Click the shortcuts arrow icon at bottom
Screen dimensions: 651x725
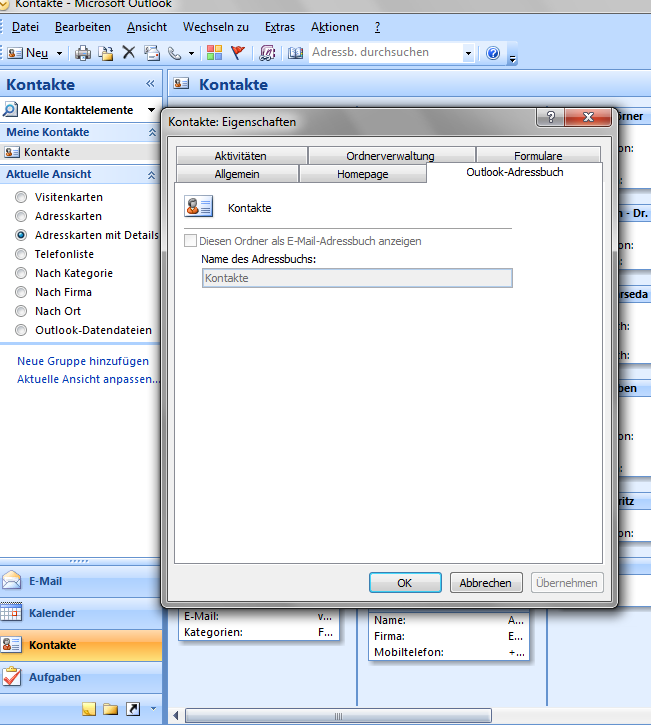coord(133,708)
